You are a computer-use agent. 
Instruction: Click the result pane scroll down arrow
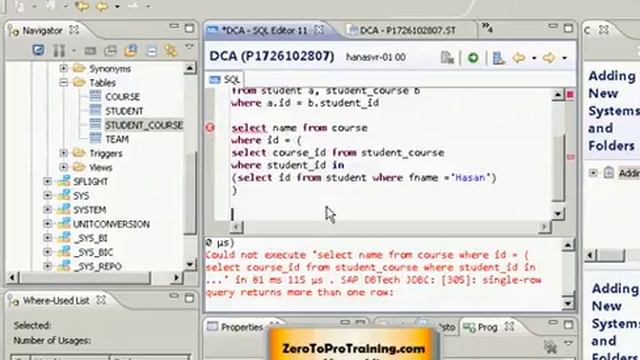[567, 303]
